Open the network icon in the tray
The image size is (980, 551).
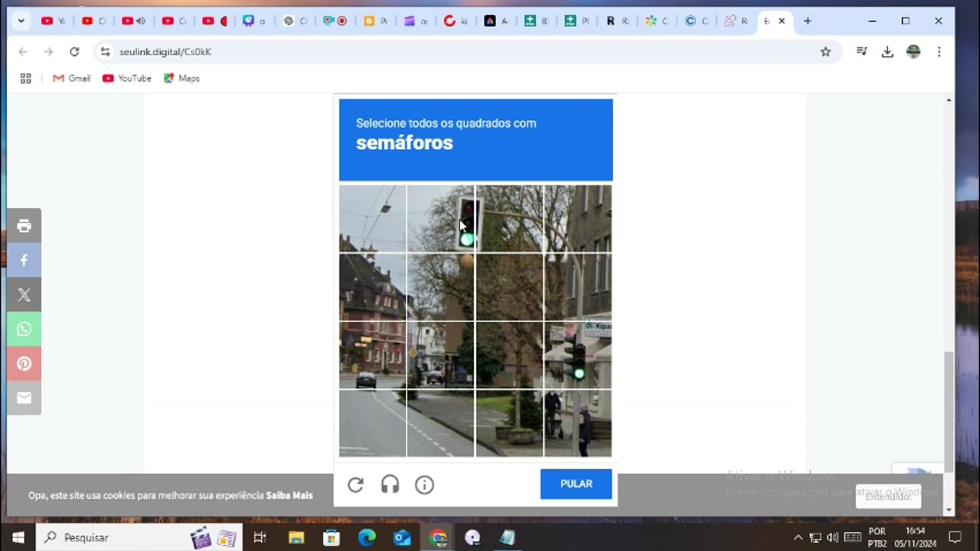[815, 537]
